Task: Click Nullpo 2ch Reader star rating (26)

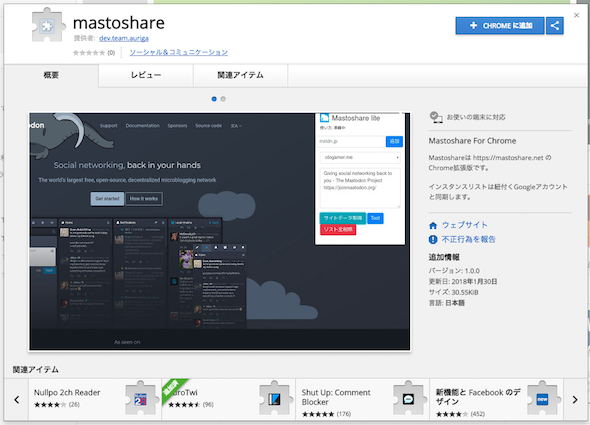Action: pos(57,405)
